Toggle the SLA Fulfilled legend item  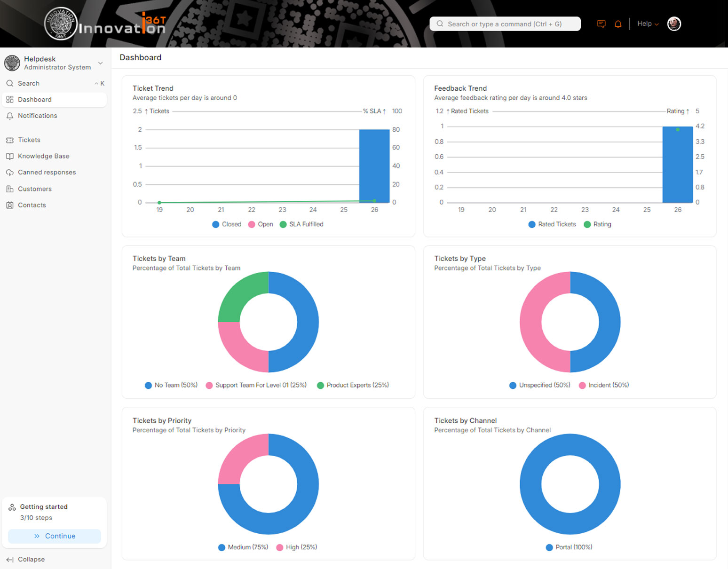[301, 224]
